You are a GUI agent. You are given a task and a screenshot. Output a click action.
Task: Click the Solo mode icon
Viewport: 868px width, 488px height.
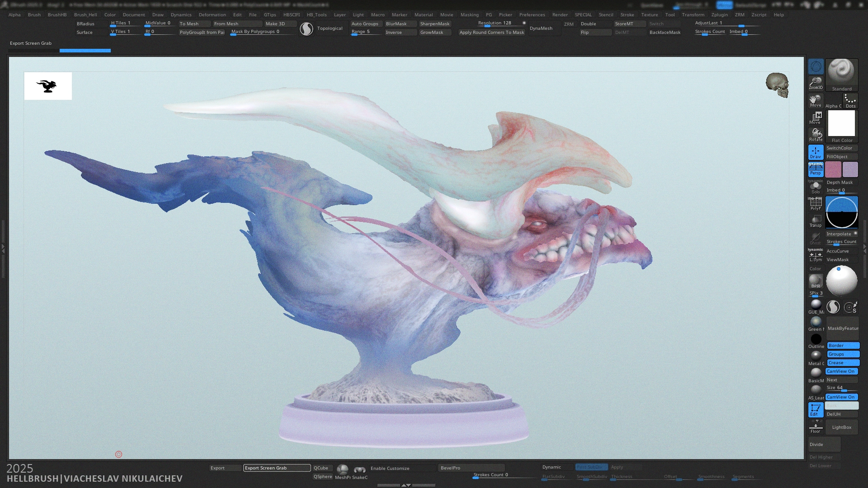click(816, 187)
